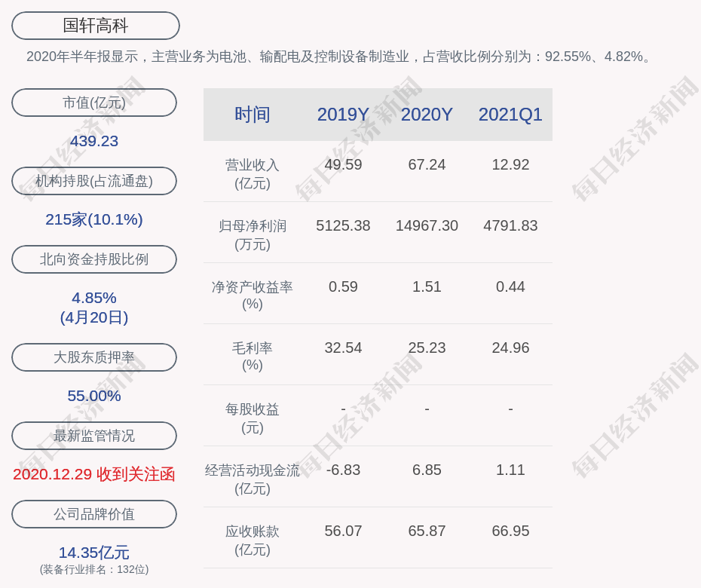
Task: Select the revenue cell 67.24
Action: [427, 164]
